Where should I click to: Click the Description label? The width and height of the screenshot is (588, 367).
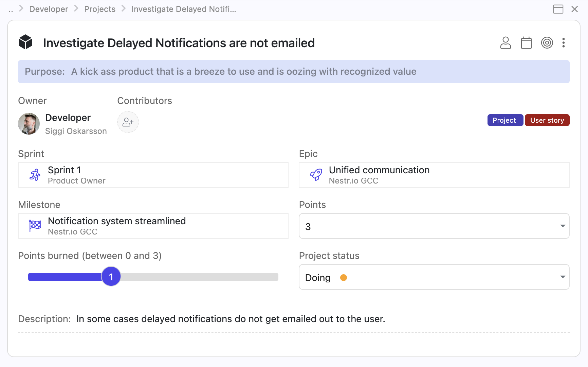tap(44, 319)
